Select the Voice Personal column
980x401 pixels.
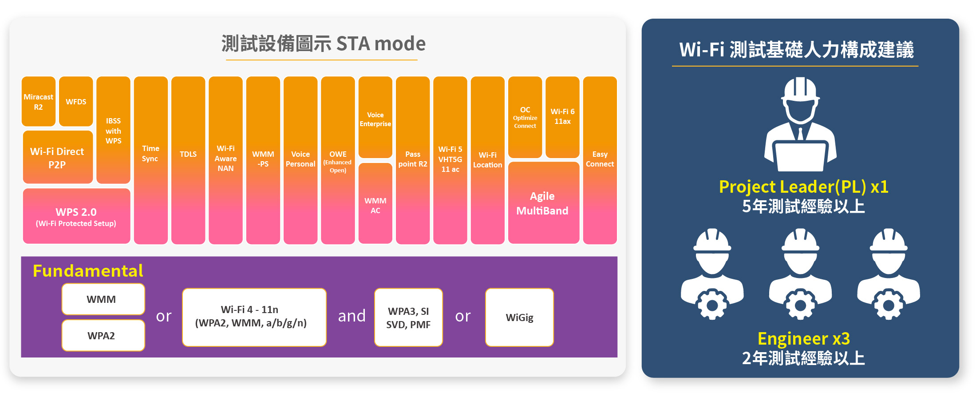[x=300, y=160]
